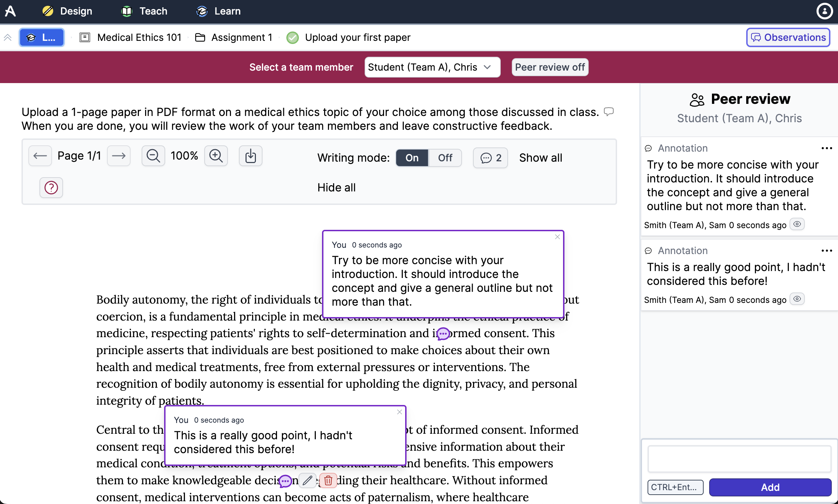
Task: Toggle visibility eye on first annotation
Action: [797, 224]
